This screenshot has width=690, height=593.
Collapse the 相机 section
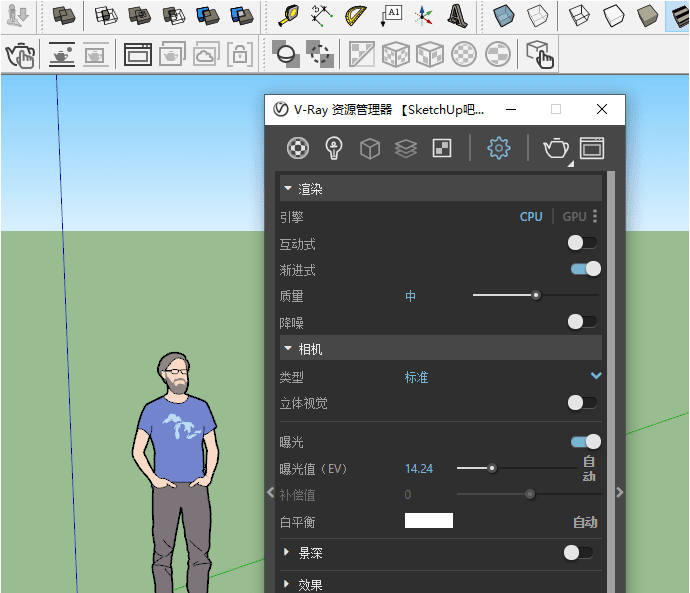click(288, 348)
